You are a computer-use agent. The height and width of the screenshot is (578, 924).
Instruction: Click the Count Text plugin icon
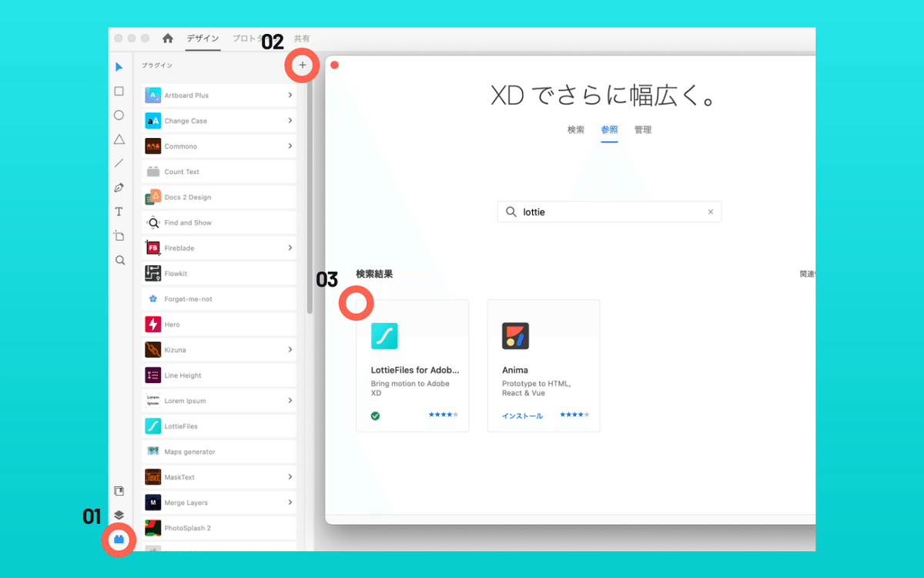tap(152, 172)
